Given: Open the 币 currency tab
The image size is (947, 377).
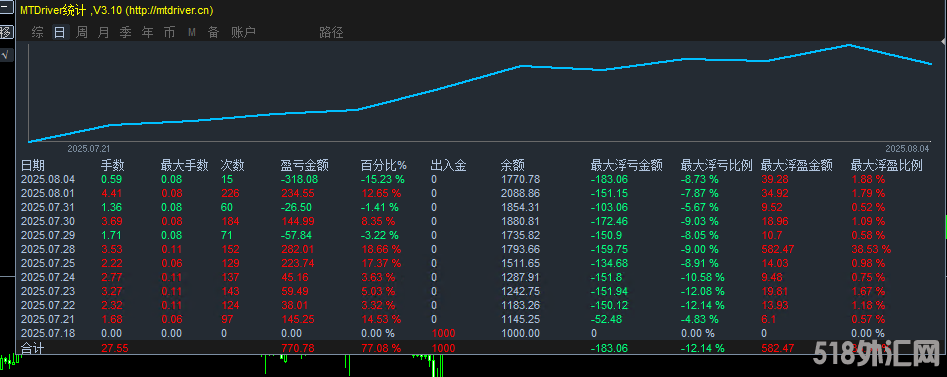Looking at the screenshot, I should point(170,33).
